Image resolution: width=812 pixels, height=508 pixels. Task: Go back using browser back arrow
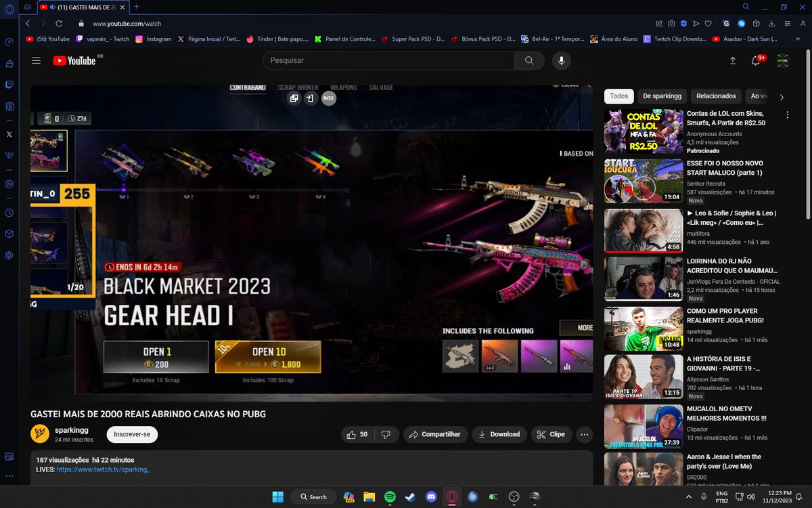[x=28, y=23]
